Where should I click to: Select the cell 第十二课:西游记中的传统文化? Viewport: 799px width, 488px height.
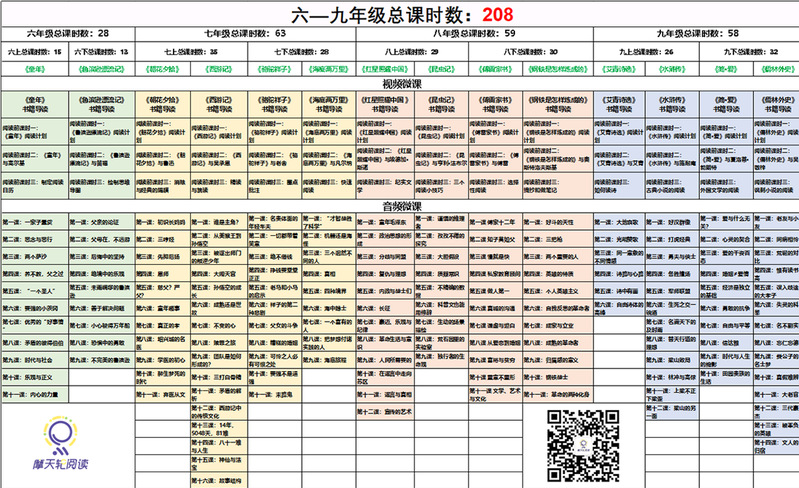coord(219,412)
